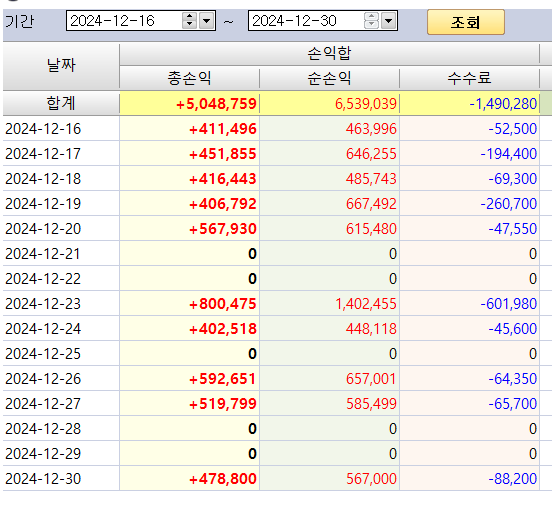The height and width of the screenshot is (510, 552).
Task: Sort by the 수수료 column header
Action: (x=469, y=78)
